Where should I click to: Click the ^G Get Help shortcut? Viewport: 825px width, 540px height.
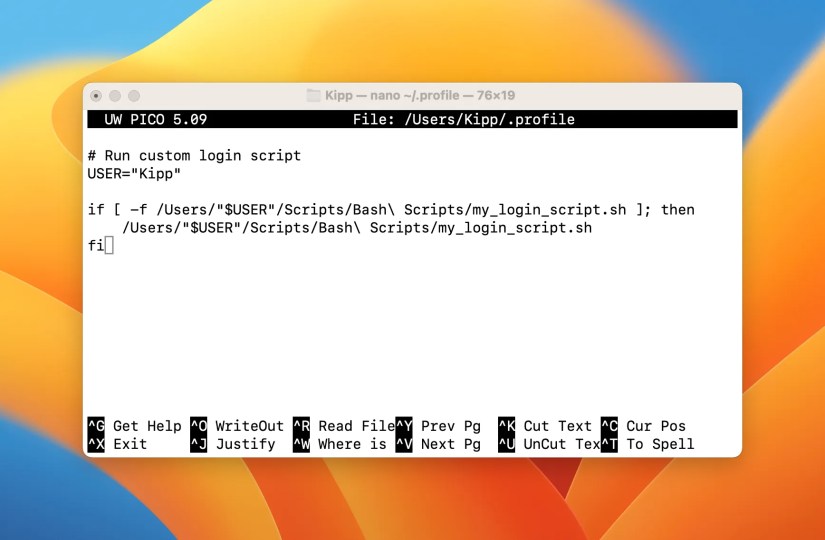pos(135,426)
